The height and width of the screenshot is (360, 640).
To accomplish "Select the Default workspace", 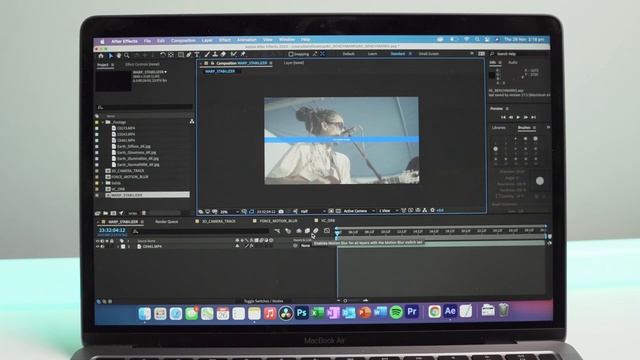I will (x=348, y=54).
